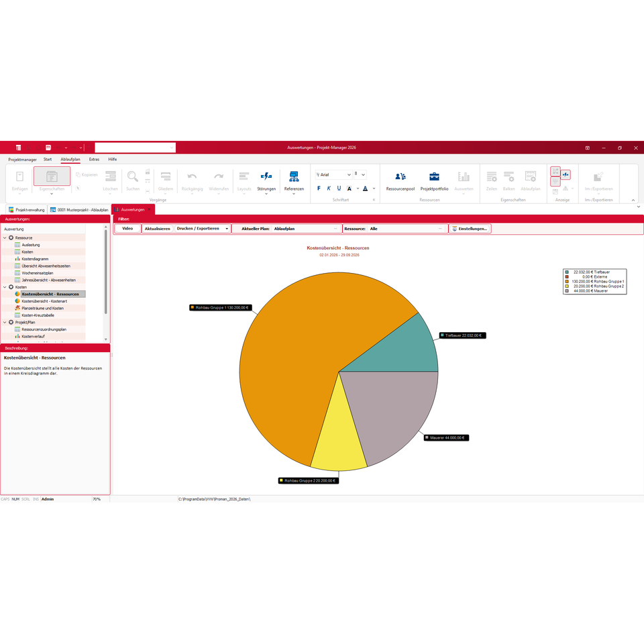Switch to the Start ribbon tab
This screenshot has width=644, height=644.
(x=48, y=160)
